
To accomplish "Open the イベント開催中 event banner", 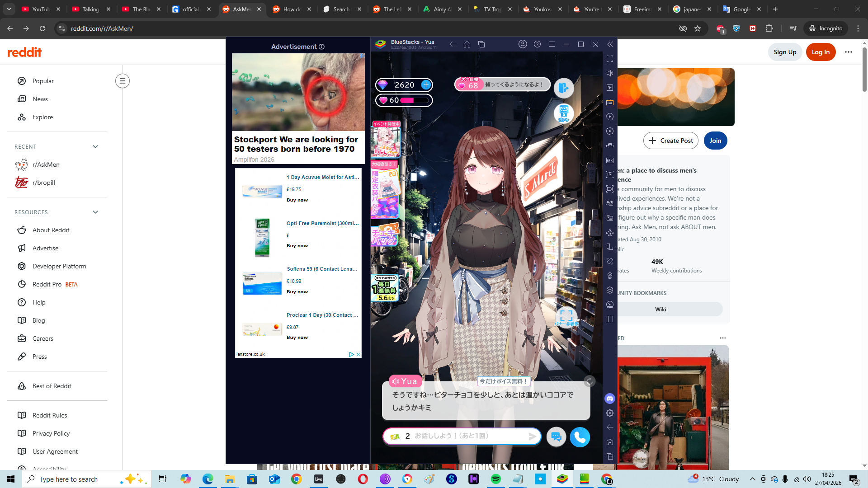I will click(x=386, y=139).
